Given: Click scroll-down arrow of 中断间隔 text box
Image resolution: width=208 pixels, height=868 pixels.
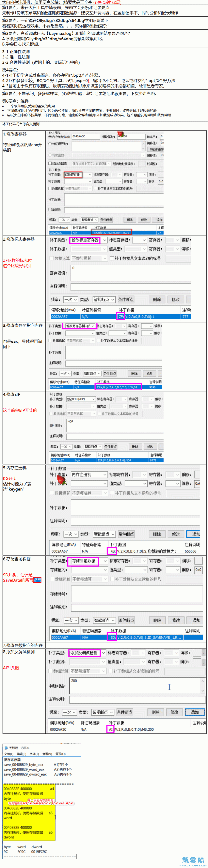Looking at the screenshot, I should pyautogui.click(x=203, y=691).
